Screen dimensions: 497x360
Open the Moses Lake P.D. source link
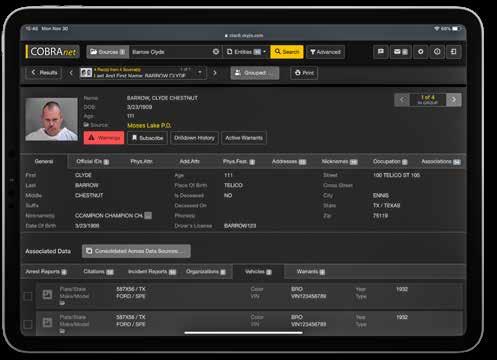[149, 125]
